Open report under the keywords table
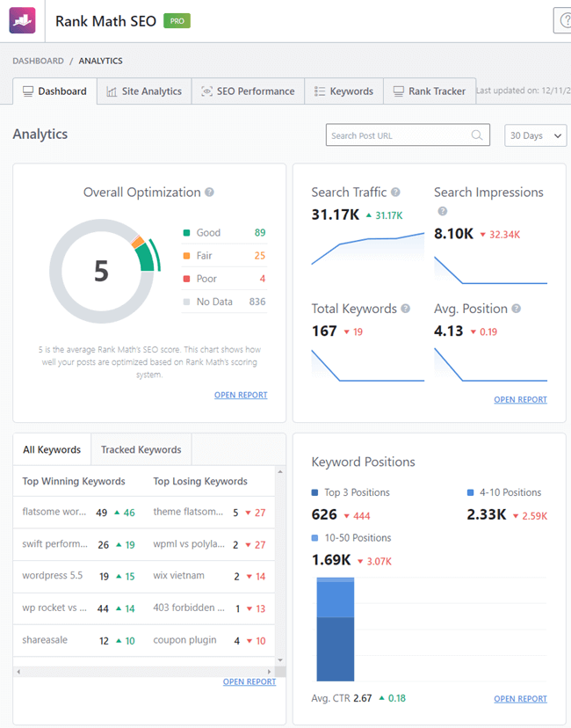571x728 pixels. pos(249,681)
